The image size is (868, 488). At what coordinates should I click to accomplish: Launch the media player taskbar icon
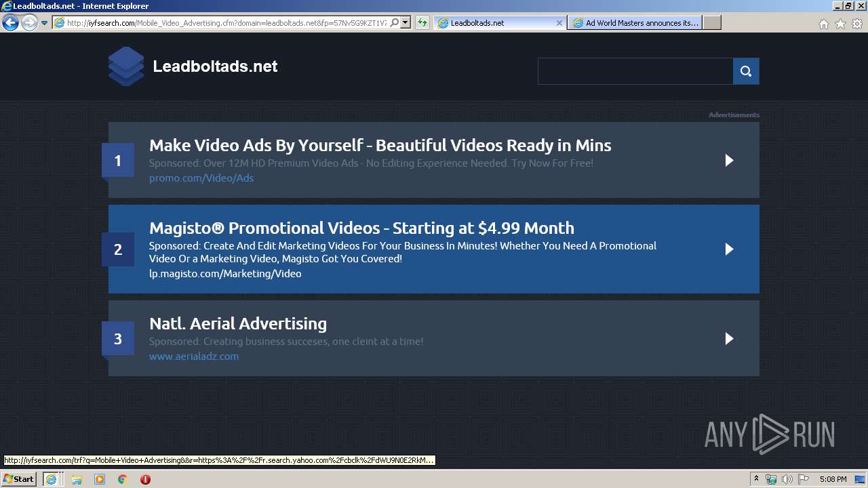[100, 479]
